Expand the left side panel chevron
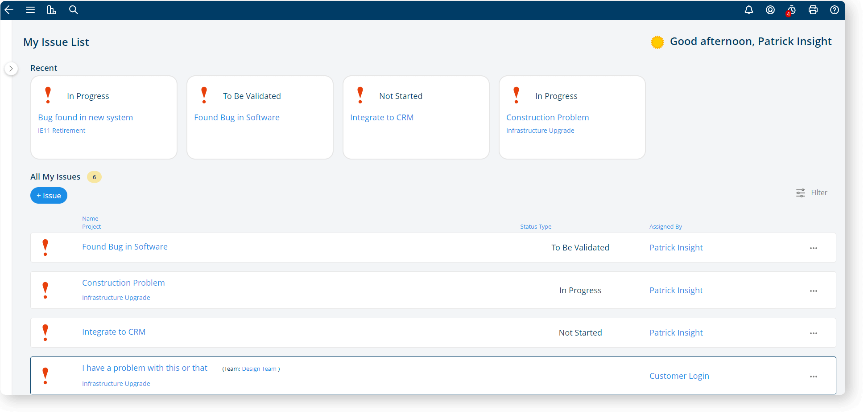 [11, 69]
